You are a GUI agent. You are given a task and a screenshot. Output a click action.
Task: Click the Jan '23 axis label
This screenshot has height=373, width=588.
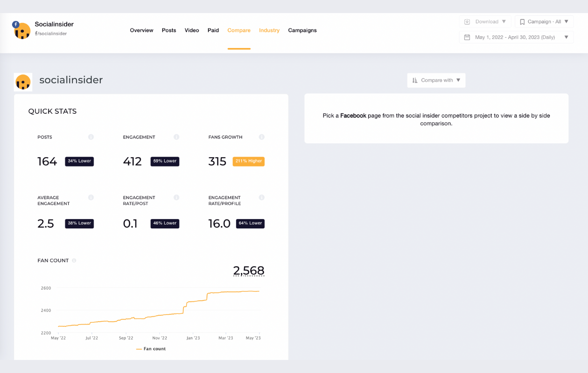pos(193,338)
